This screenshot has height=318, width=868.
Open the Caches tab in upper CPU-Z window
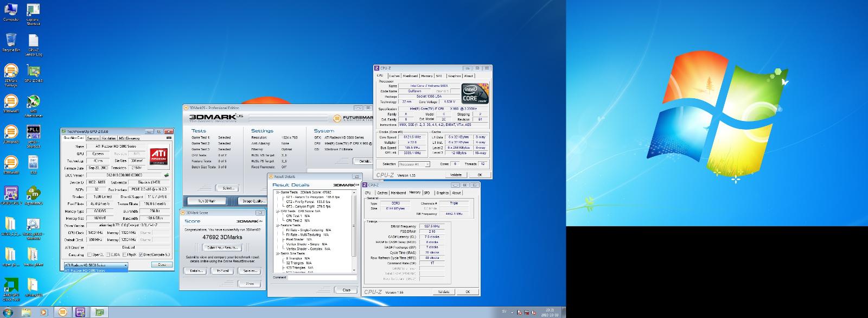(394, 76)
